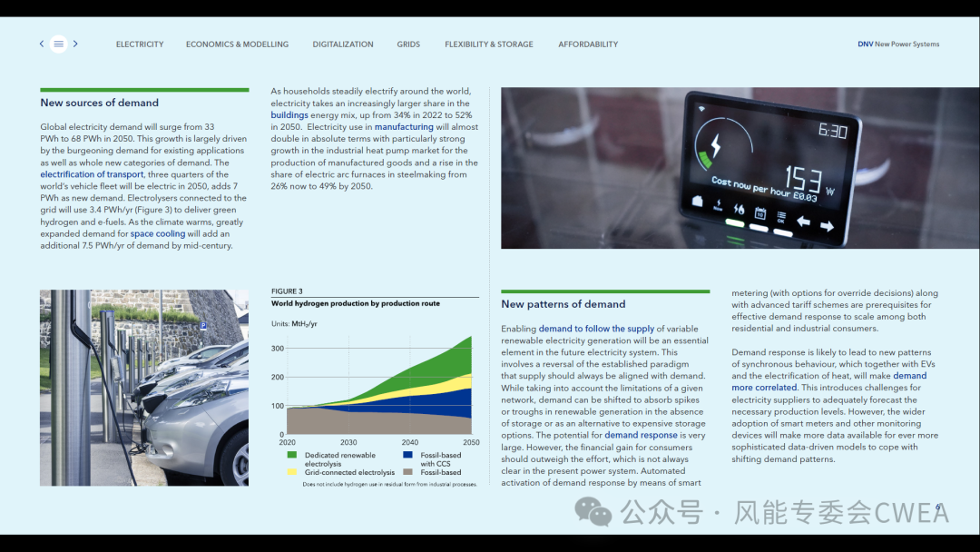Click the 'Units: MtH2/yr' label

[x=294, y=324]
